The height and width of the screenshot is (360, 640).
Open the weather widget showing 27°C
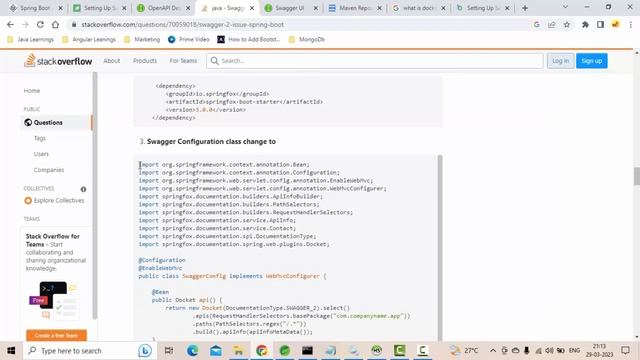(x=464, y=351)
